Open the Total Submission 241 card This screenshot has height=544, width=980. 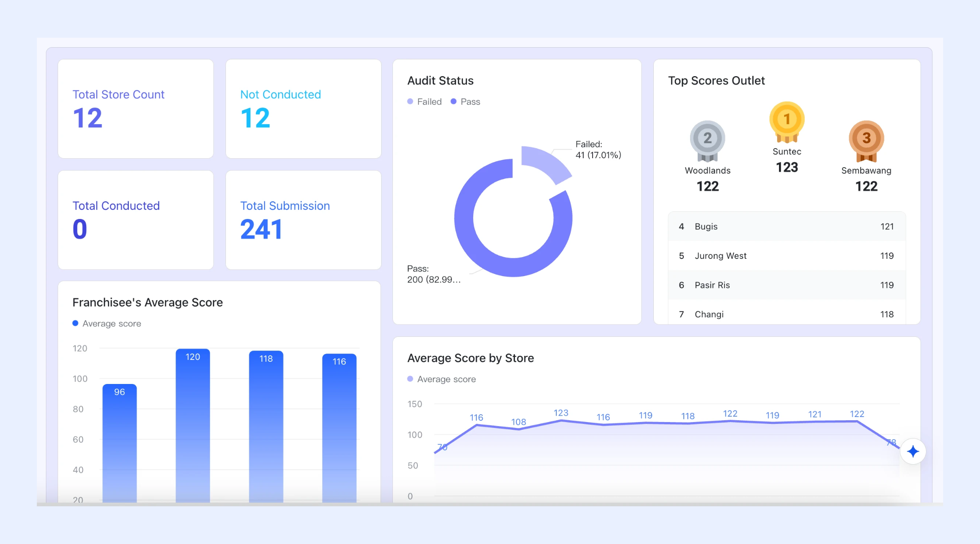(304, 220)
